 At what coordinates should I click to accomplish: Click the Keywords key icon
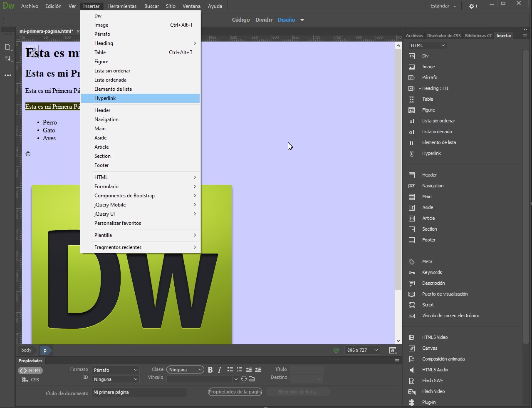coord(412,272)
